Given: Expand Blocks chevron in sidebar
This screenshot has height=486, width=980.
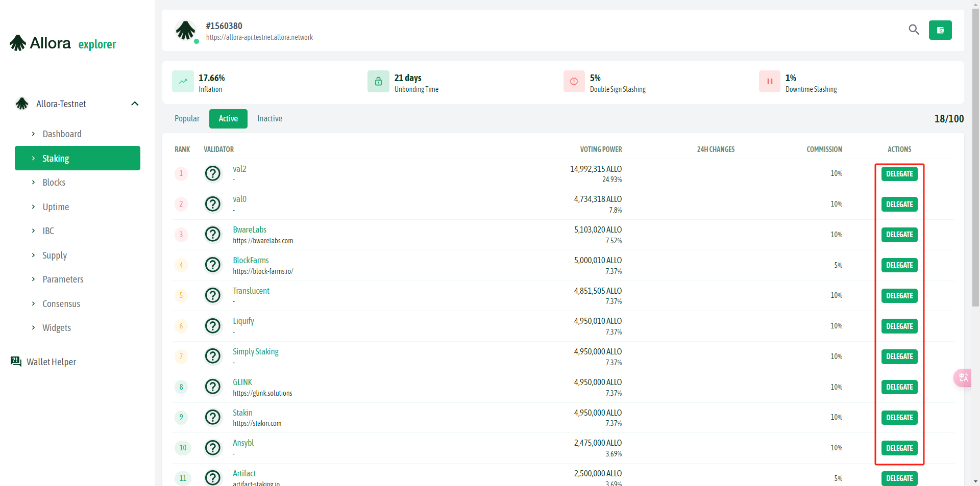Looking at the screenshot, I should click(x=33, y=182).
